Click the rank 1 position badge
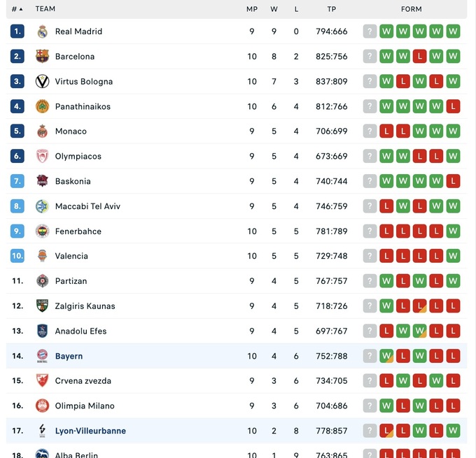The height and width of the screenshot is (458, 476). pyautogui.click(x=17, y=31)
